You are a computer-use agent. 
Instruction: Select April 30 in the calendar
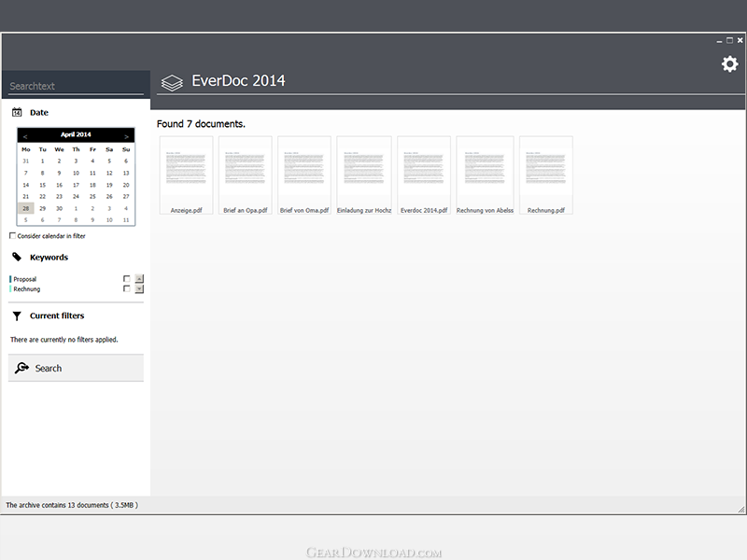[59, 208]
